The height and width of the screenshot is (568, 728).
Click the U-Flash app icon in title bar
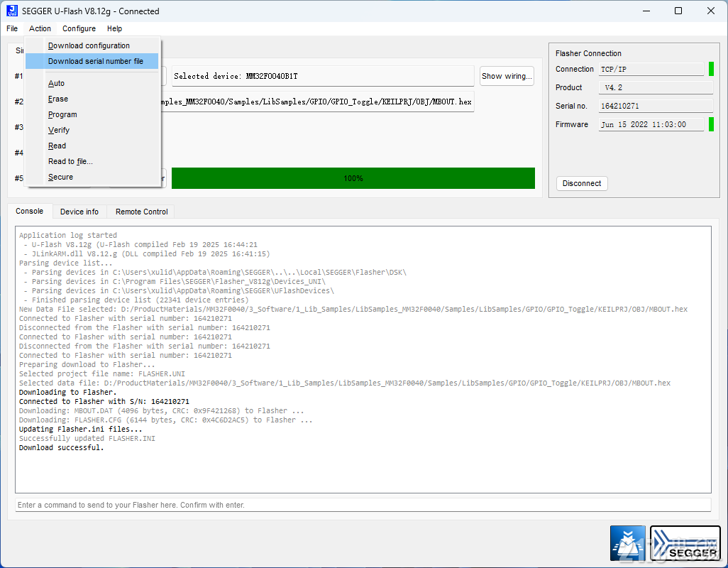(x=12, y=11)
